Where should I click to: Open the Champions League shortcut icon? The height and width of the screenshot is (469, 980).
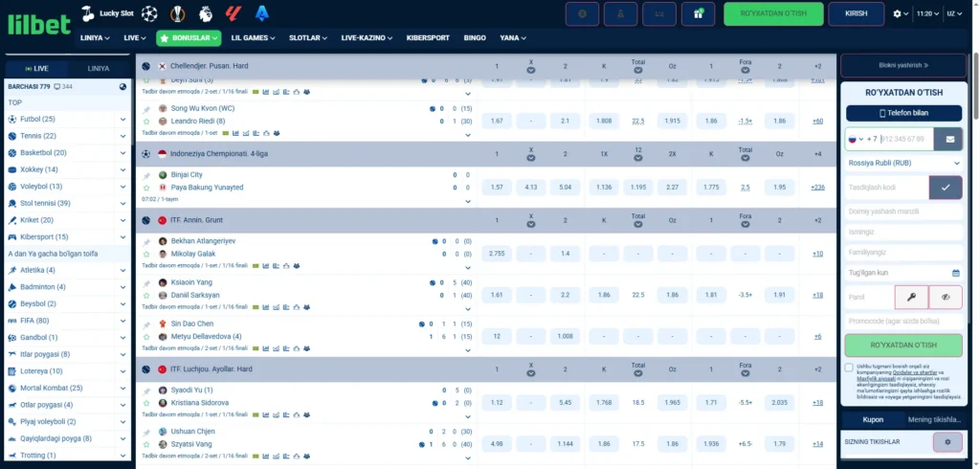pyautogui.click(x=149, y=13)
